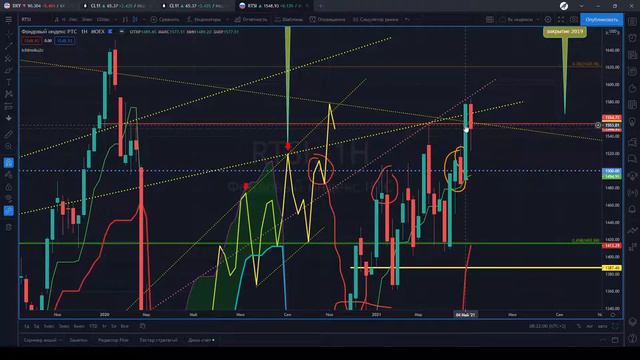Open a new tab with plus
Screen dimensions: 640x360
click(x=321, y=6)
